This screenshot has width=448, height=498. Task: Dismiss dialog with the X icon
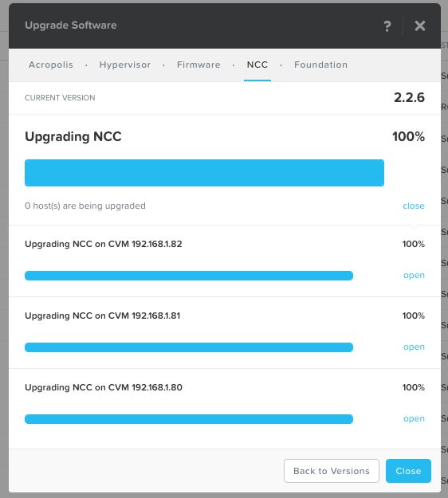[420, 25]
